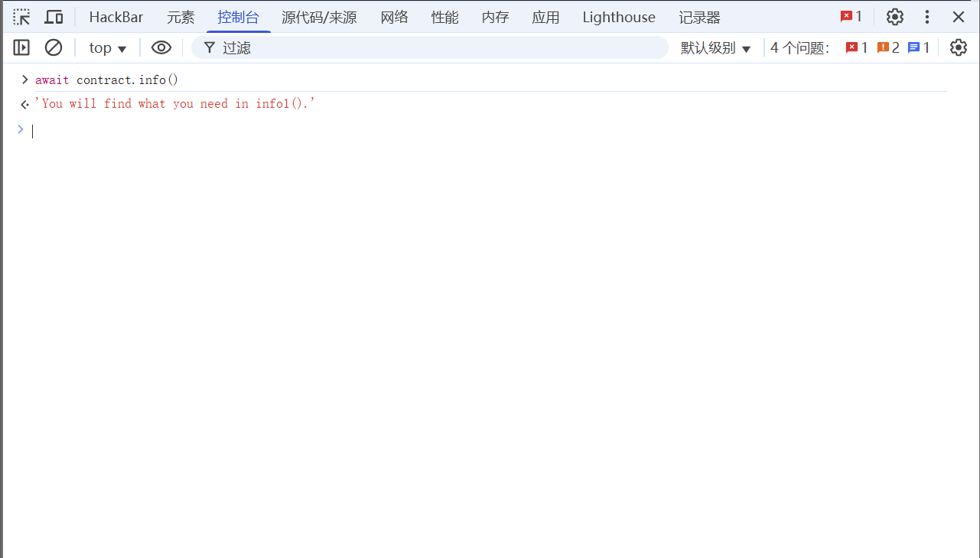The image size is (980, 558).
Task: Switch to the HackBar tab
Action: tap(116, 17)
